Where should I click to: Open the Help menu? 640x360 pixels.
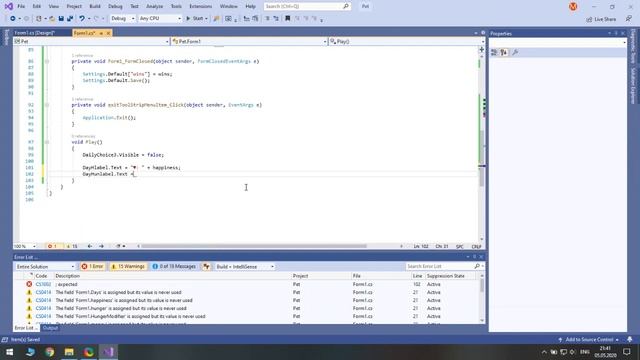(x=250, y=7)
